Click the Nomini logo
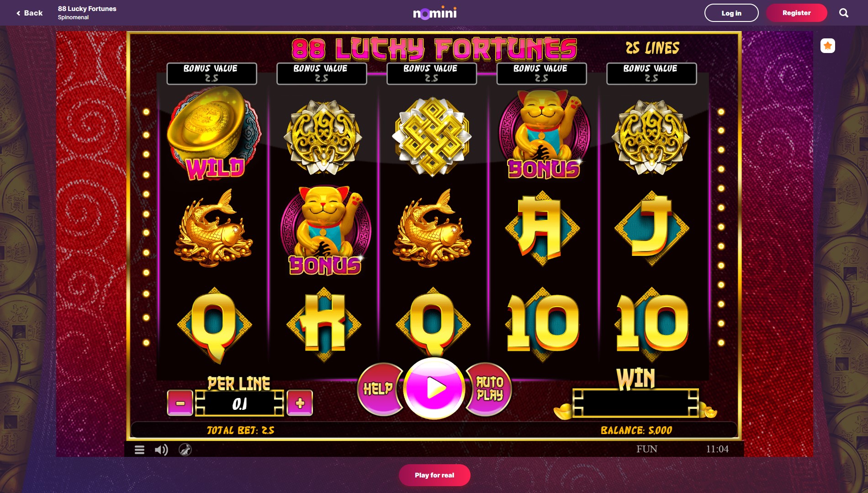The width and height of the screenshot is (868, 493). click(x=434, y=13)
